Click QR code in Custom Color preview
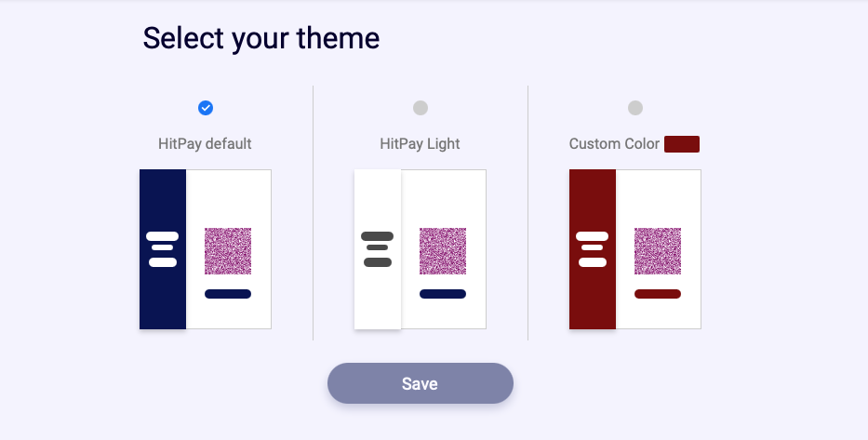 pos(658,251)
